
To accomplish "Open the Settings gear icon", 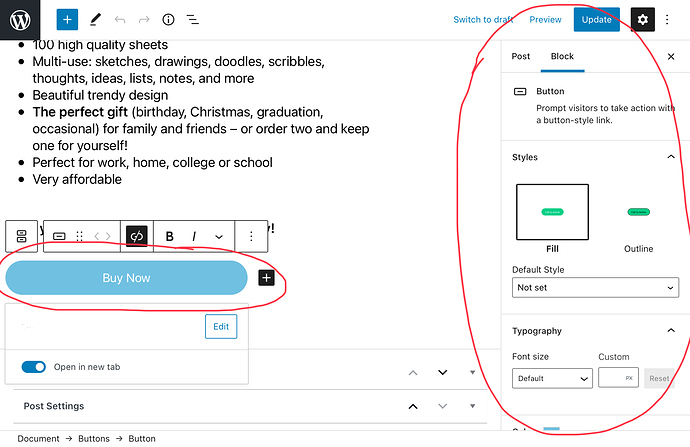I will pos(642,19).
